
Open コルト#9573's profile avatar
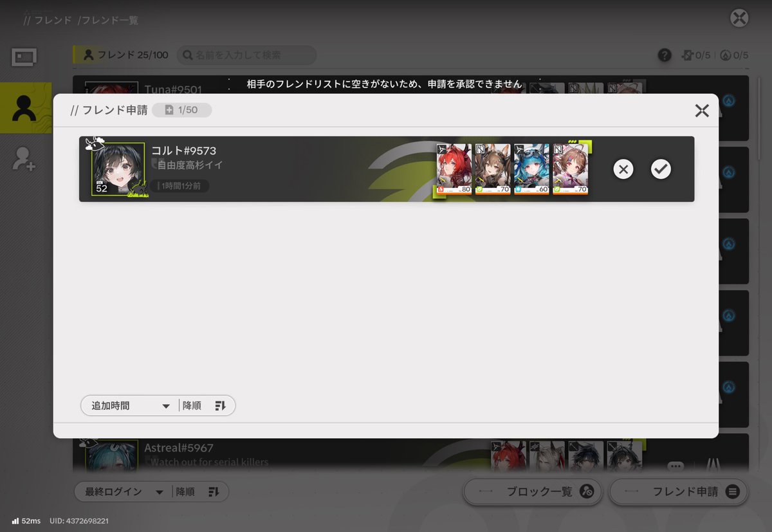pyautogui.click(x=118, y=169)
